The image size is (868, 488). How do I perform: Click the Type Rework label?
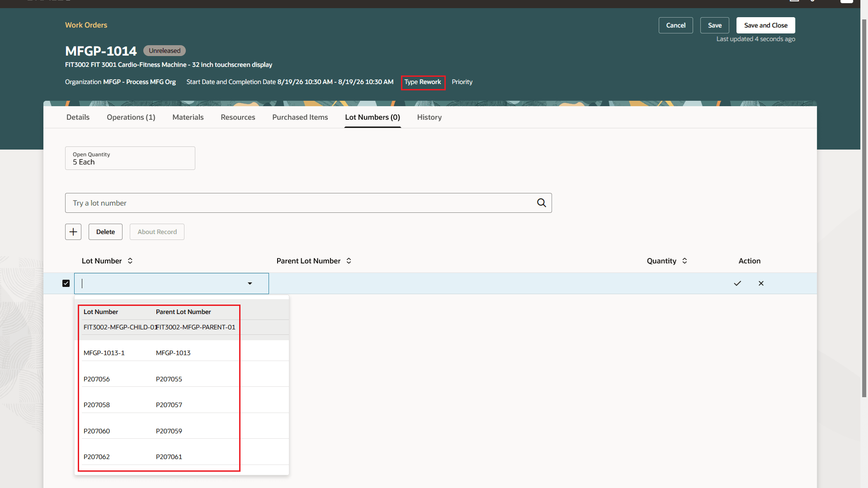pos(423,82)
